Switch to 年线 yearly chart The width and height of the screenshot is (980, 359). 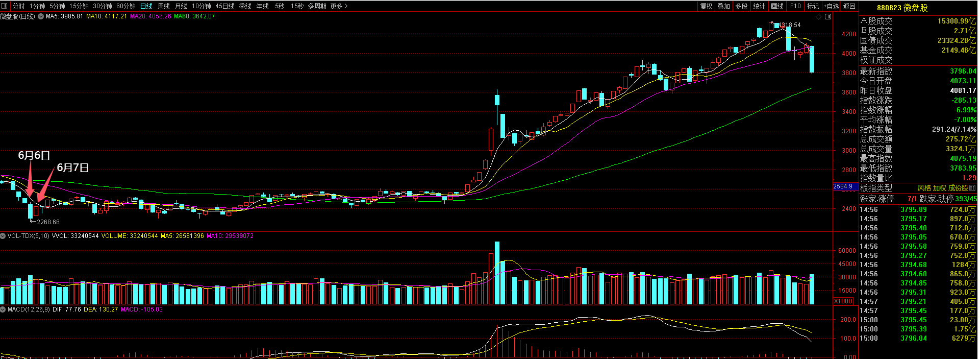click(263, 6)
